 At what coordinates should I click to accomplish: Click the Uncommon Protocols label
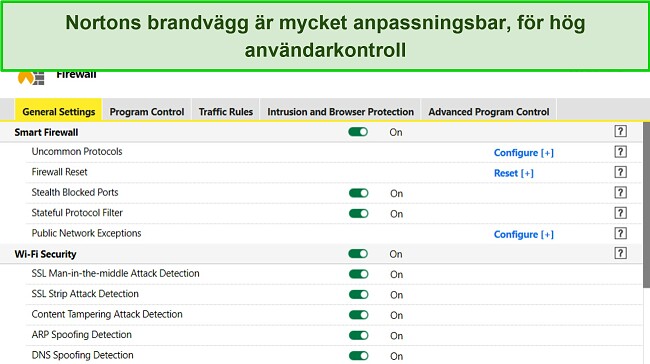click(77, 151)
